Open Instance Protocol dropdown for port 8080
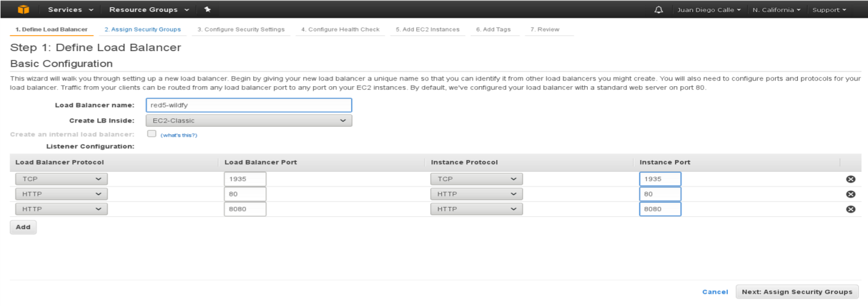Screen dimensions: 868x306 click(x=476, y=209)
